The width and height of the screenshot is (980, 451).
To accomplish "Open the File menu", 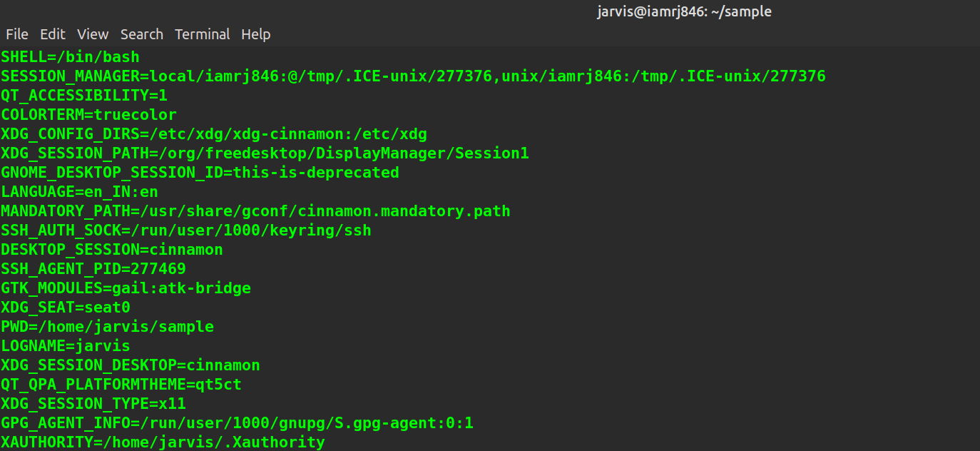I will click(16, 34).
